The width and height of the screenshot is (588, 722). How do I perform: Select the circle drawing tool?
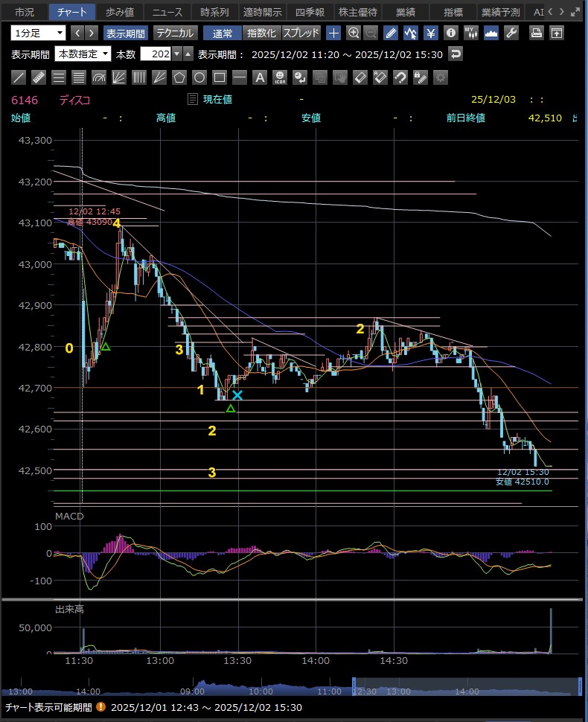pyautogui.click(x=199, y=77)
